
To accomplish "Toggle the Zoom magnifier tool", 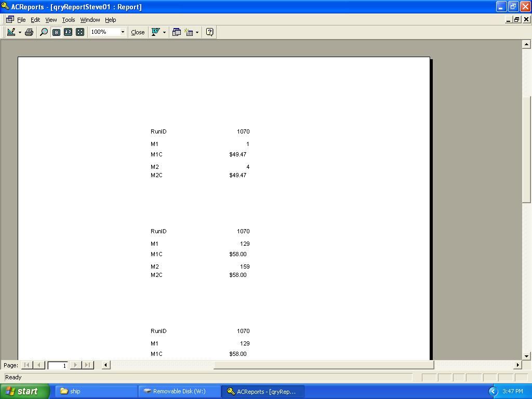I will point(44,32).
